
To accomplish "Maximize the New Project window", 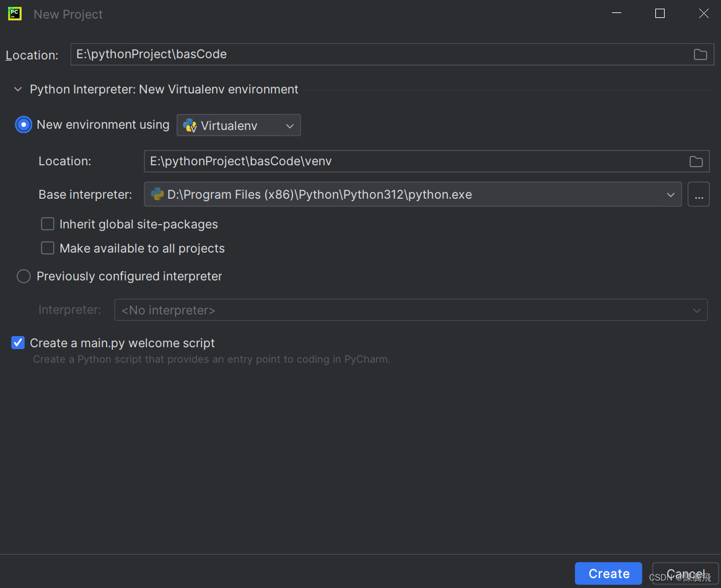I will 660,14.
